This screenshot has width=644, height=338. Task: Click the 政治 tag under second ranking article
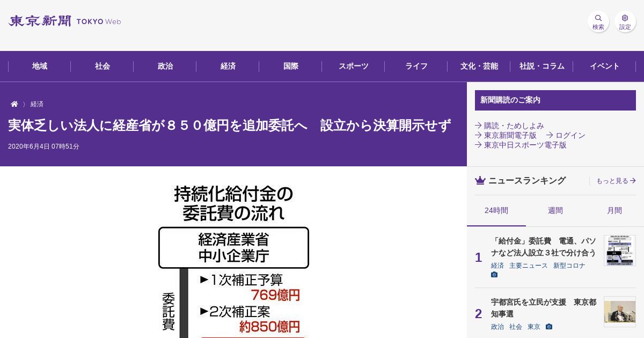point(497,327)
